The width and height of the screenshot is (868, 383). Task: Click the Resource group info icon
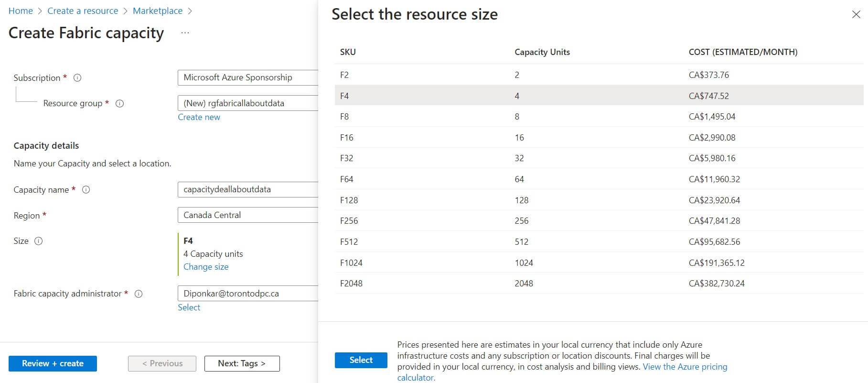[x=120, y=103]
